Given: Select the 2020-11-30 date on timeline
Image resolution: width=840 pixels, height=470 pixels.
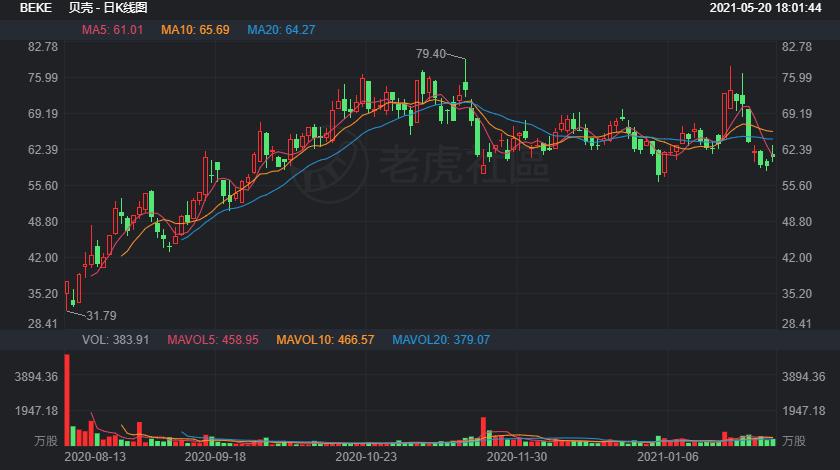Looking at the screenshot, I should [x=515, y=457].
